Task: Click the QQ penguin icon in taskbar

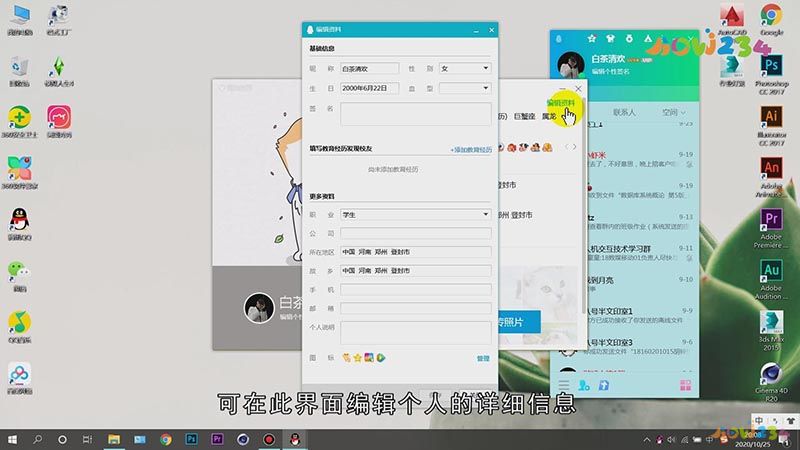Action: point(294,439)
